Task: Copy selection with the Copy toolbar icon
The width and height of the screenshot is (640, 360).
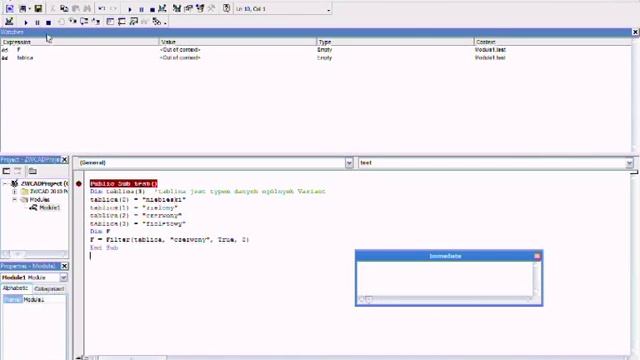Action: point(64,8)
